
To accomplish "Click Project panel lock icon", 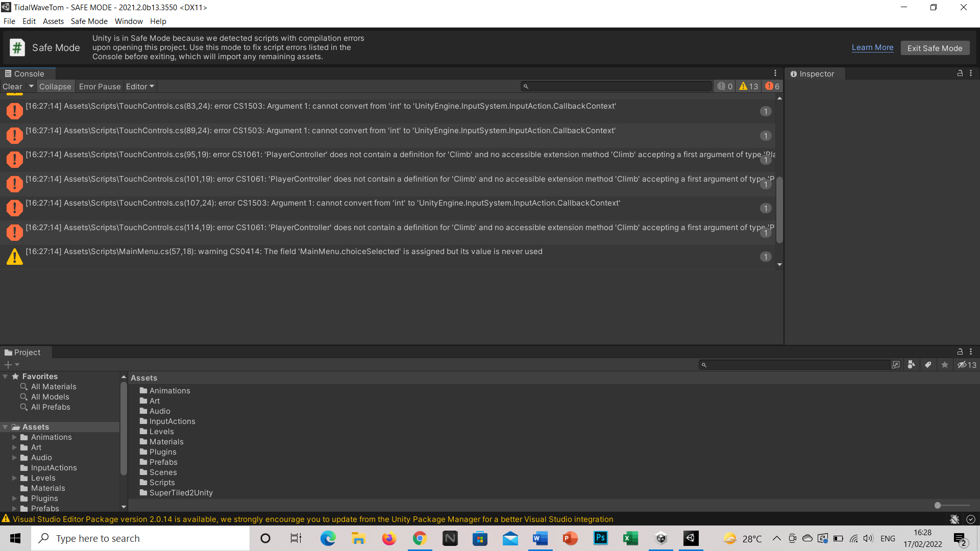I will click(960, 352).
